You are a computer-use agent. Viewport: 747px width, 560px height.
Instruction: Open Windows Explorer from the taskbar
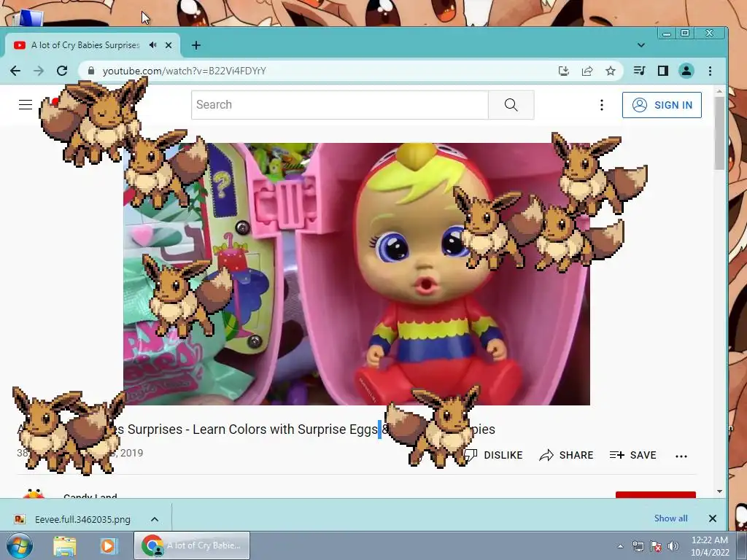(x=65, y=545)
